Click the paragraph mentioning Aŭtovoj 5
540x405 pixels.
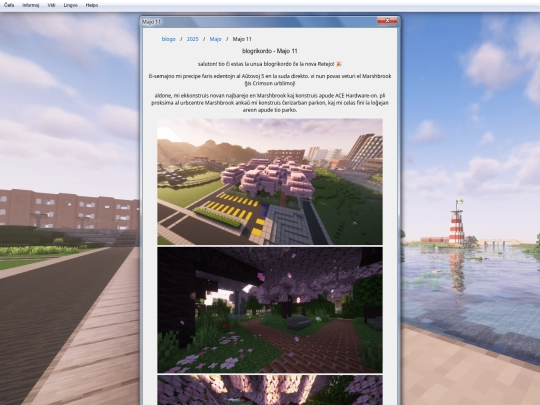coord(270,80)
